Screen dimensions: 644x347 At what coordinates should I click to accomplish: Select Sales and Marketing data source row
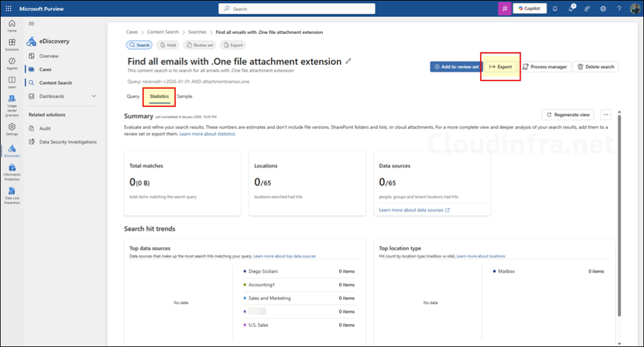(x=299, y=298)
